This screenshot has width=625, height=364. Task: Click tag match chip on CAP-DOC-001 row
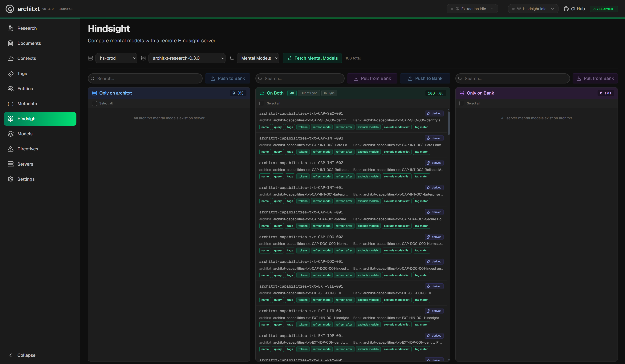point(421,275)
